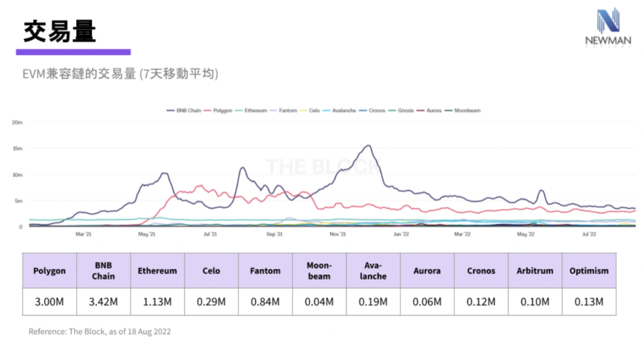Click the Jan '22 x-axis label

(401, 234)
